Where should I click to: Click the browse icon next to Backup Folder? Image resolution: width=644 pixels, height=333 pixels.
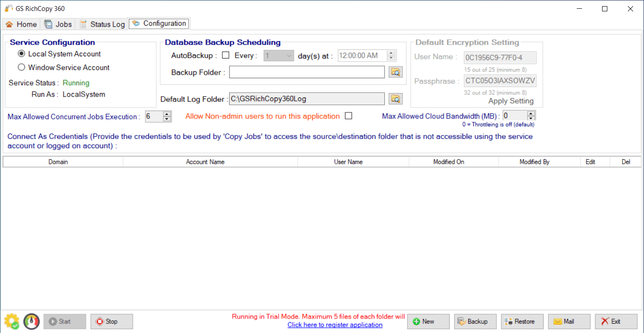click(x=396, y=72)
